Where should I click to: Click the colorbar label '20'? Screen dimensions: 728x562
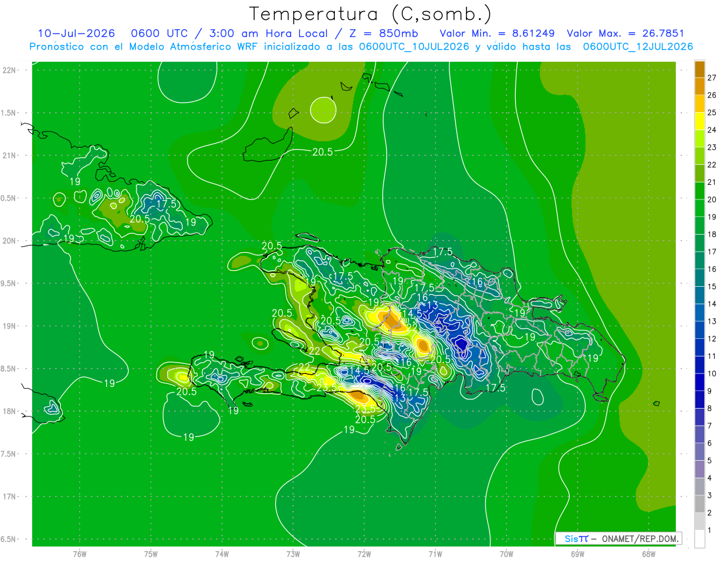point(713,199)
